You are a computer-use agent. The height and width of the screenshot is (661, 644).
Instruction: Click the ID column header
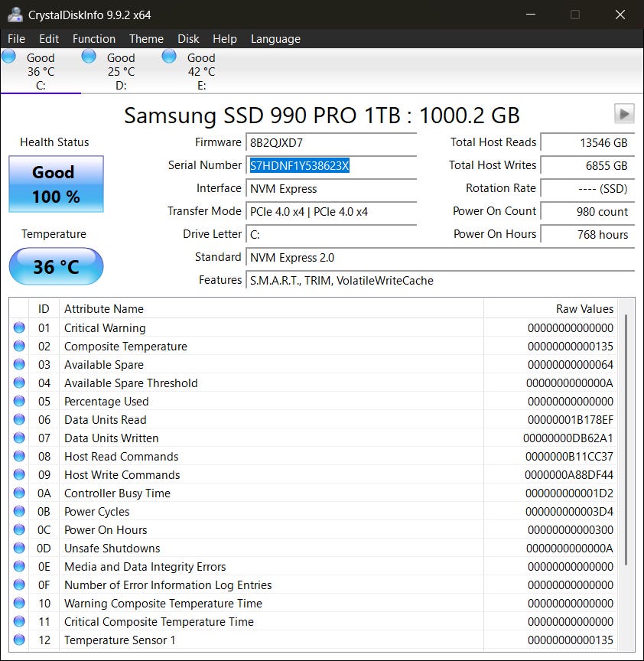tap(44, 308)
